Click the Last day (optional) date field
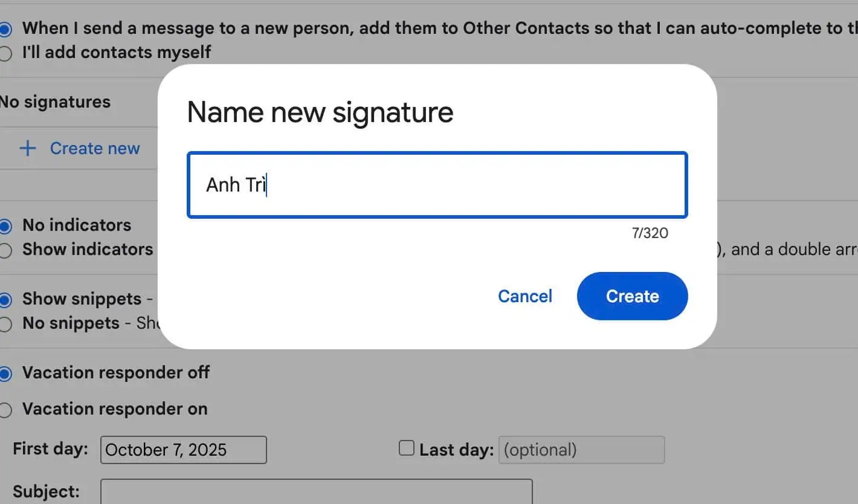This screenshot has width=858, height=504. pyautogui.click(x=581, y=450)
